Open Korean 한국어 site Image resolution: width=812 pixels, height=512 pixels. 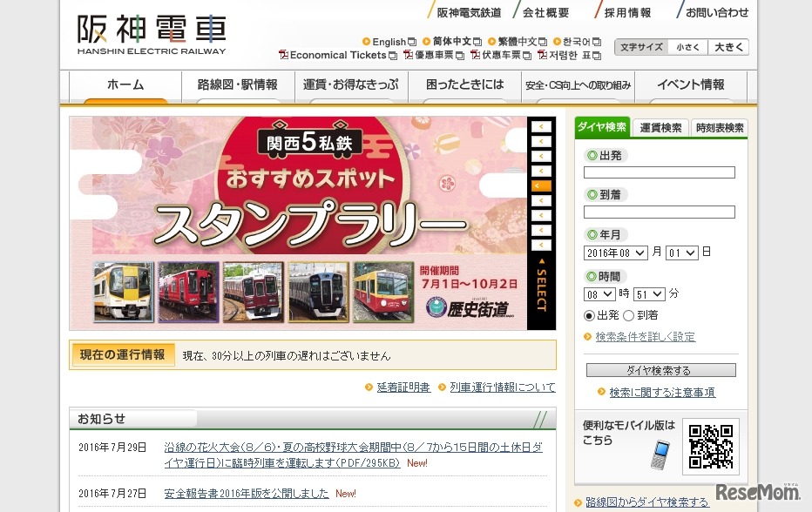[577, 42]
